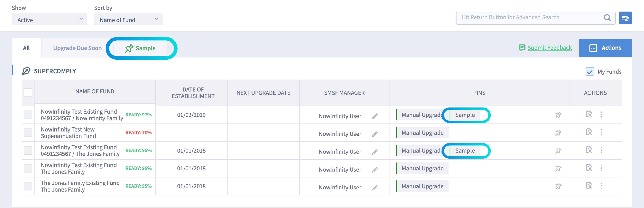Click the search magnifier icon

607,18
